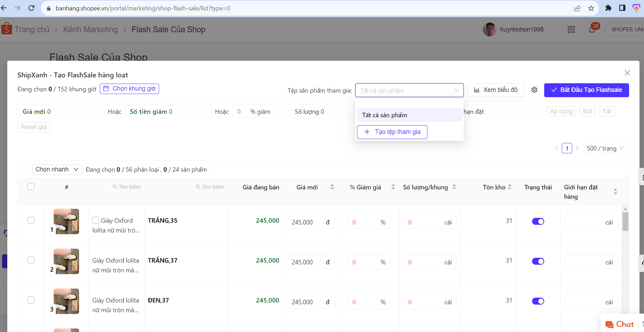Click the Shopee logo in the breadcrumb
This screenshot has width=644, height=332.
click(6, 29)
